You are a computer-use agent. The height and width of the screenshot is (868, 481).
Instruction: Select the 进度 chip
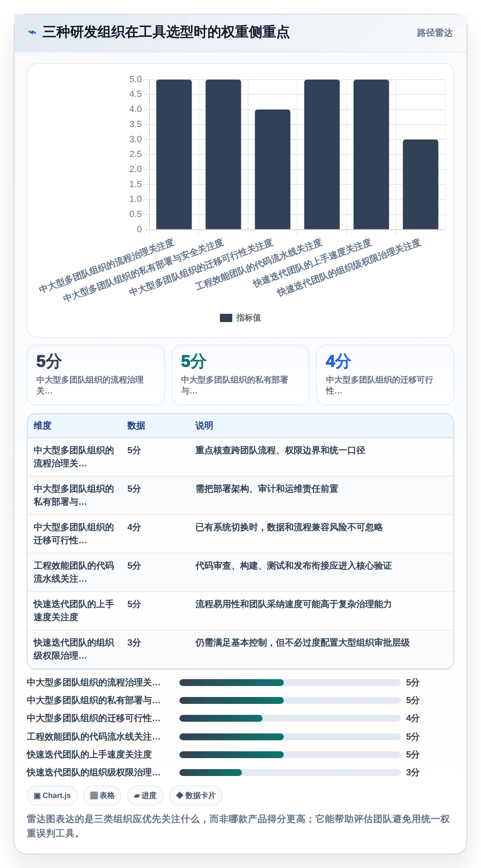click(x=145, y=796)
